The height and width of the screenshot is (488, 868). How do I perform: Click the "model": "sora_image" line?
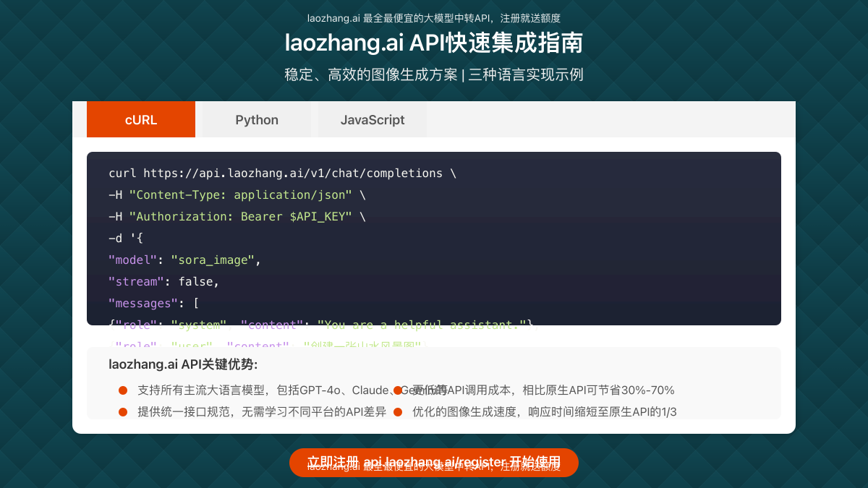click(184, 260)
